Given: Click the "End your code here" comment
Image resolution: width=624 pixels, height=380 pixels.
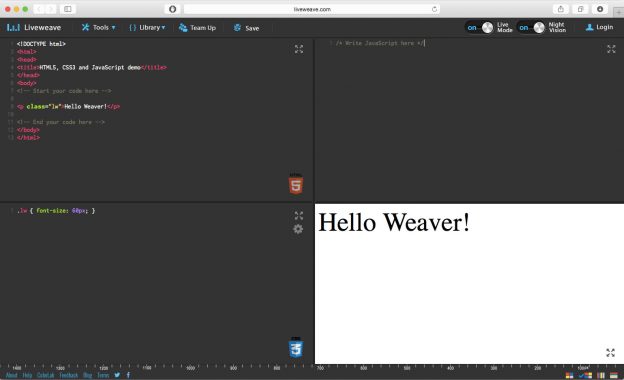Looking at the screenshot, I should coord(61,122).
